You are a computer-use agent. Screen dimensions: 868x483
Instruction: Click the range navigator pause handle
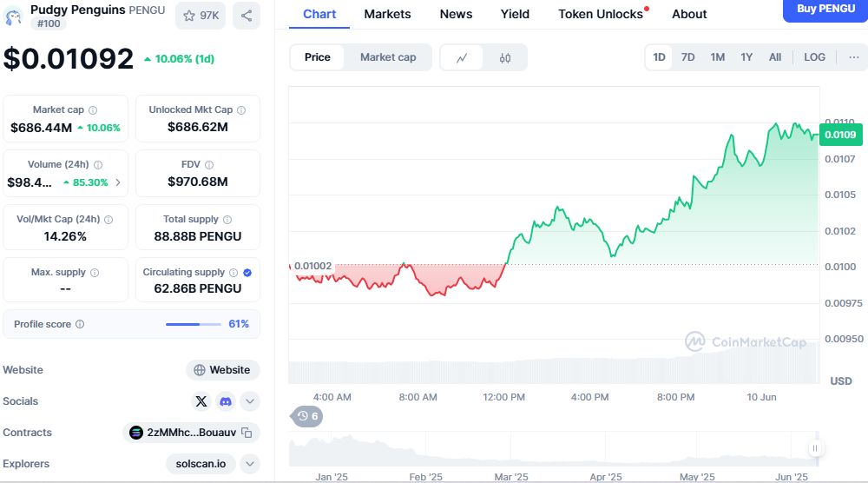click(x=815, y=448)
